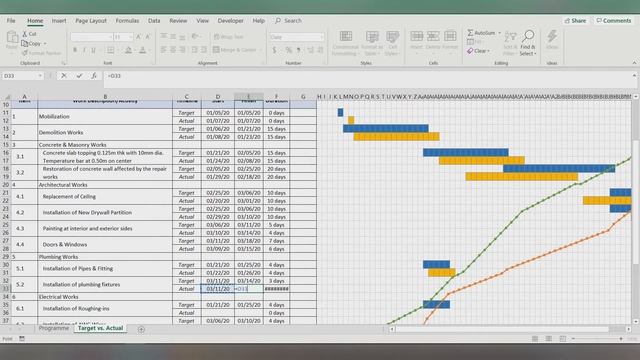Switch to the Developer tab
Image resolution: width=640 pixels, height=360 pixels.
[230, 20]
